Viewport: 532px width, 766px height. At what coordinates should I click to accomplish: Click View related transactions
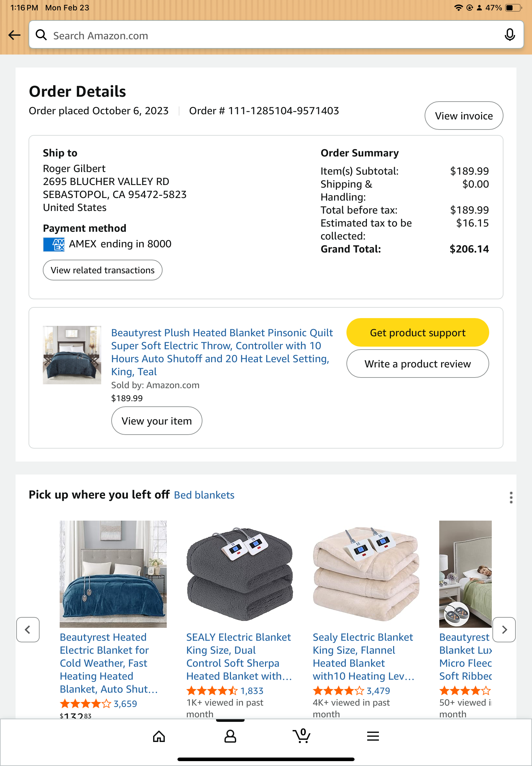[102, 270]
